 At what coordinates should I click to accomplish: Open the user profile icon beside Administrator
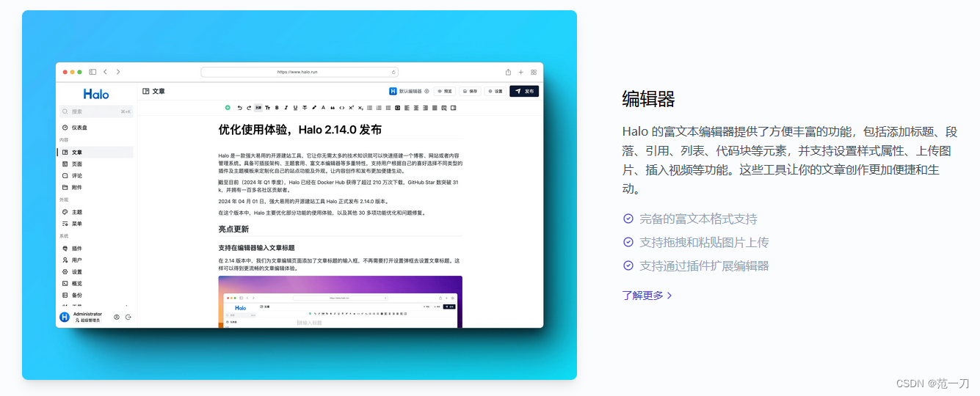coord(117,317)
